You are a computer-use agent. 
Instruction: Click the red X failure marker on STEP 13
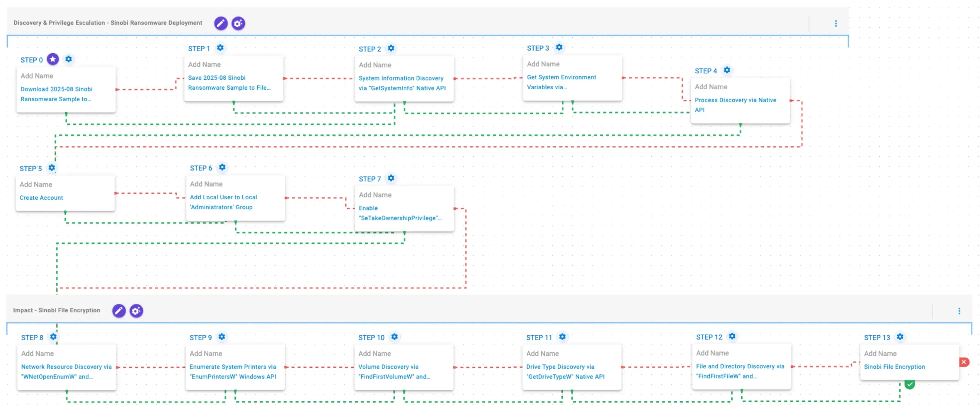tap(964, 362)
